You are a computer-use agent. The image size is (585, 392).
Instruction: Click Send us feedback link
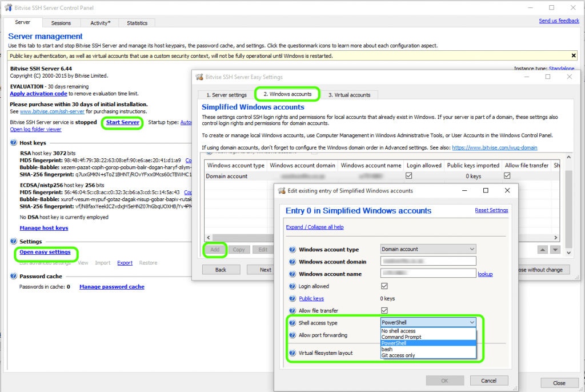tap(559, 21)
